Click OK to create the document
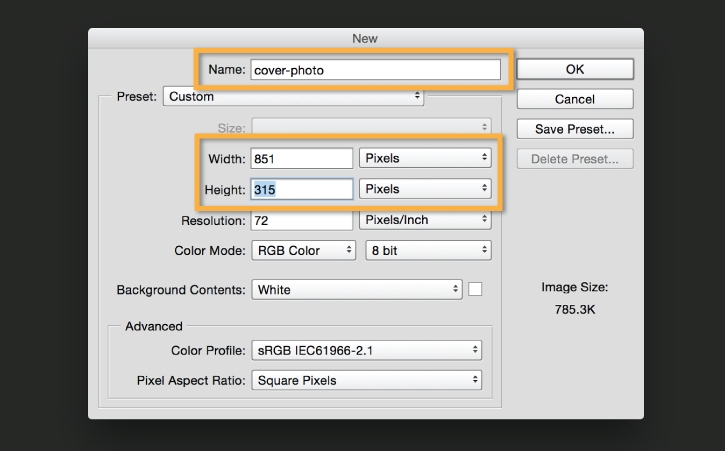 (x=575, y=69)
